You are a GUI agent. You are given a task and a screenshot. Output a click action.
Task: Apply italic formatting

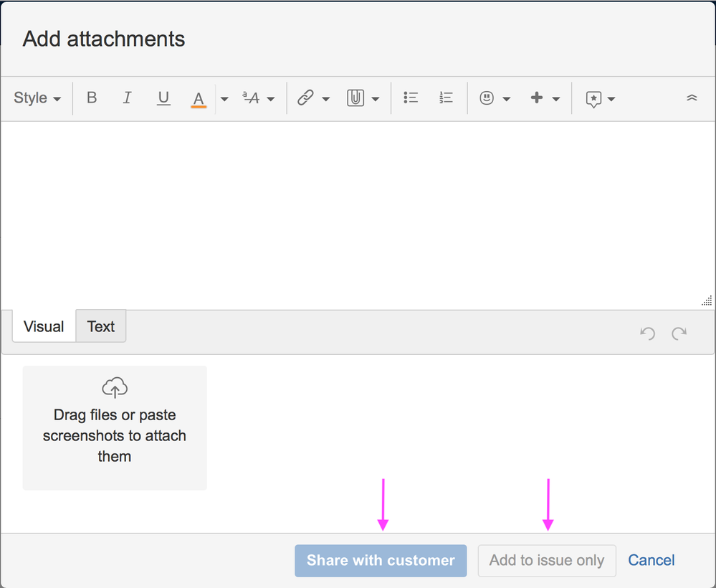coord(127,98)
